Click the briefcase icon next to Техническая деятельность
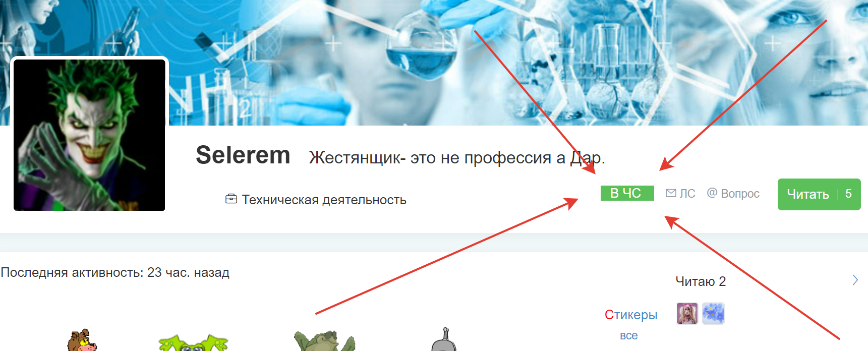 231,199
